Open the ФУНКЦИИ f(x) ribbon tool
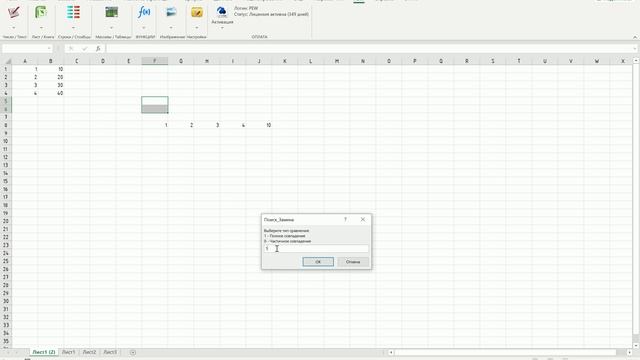This screenshot has width=640, height=360. (144, 13)
